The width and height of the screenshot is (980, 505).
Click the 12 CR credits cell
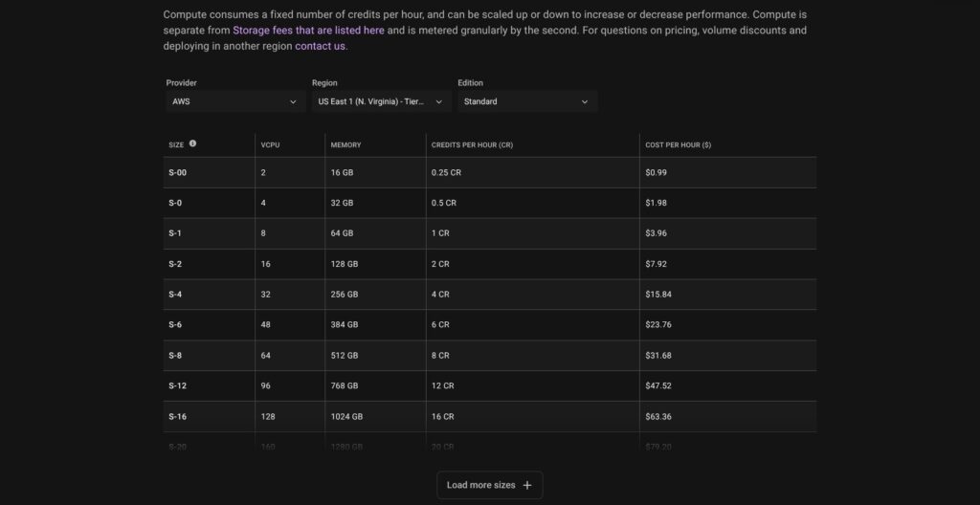(x=532, y=385)
